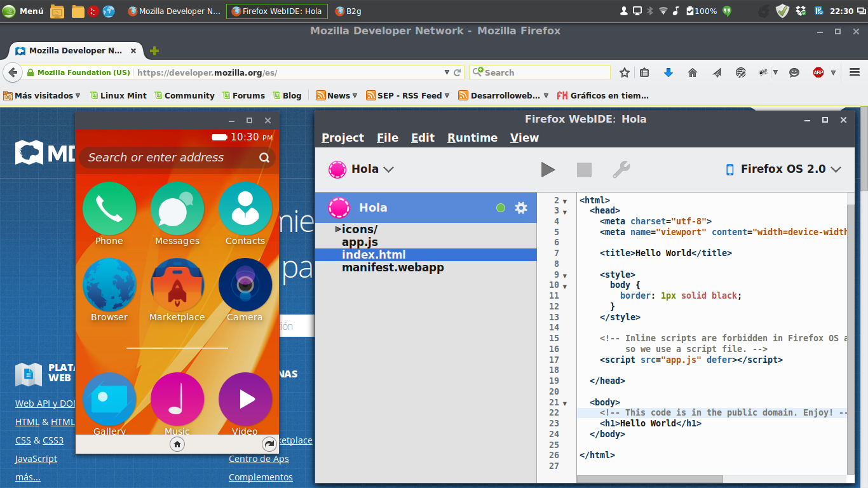The width and height of the screenshot is (868, 488).
Task: Click the stop app square button in WebIDE
Action: click(x=584, y=170)
